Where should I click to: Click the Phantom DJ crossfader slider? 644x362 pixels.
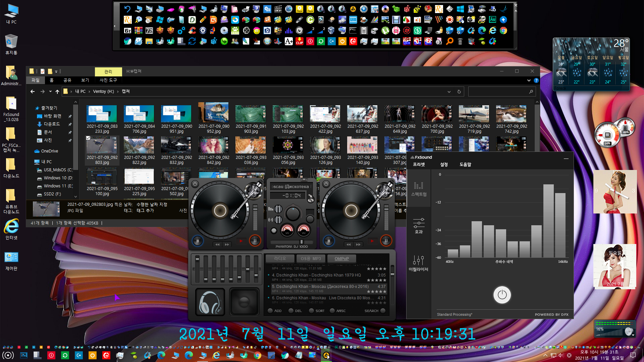click(x=302, y=242)
